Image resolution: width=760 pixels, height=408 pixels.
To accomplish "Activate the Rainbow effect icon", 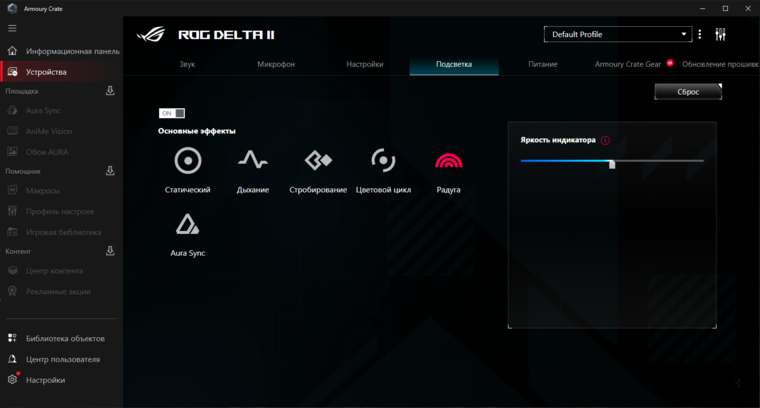I will pos(448,160).
